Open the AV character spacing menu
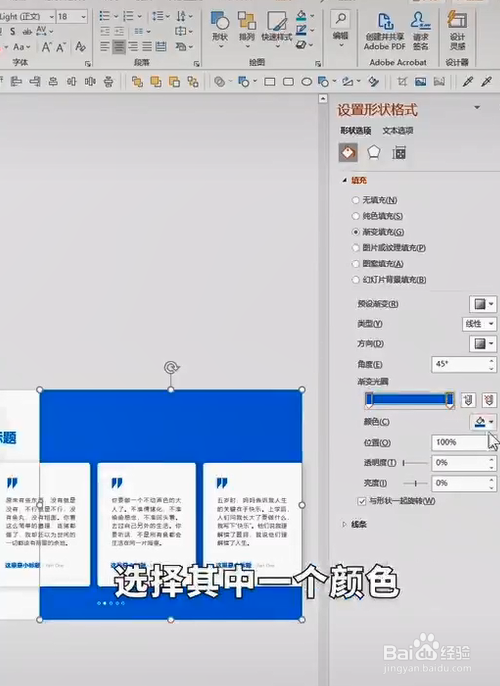This screenshot has height=686, width=500. pos(44,32)
